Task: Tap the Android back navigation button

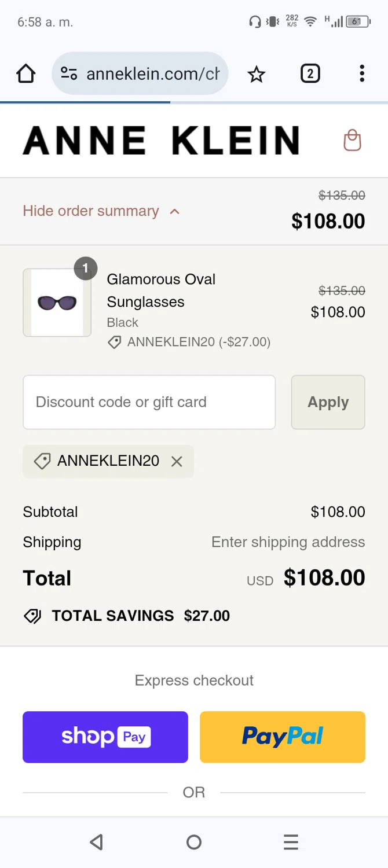Action: pos(97,842)
